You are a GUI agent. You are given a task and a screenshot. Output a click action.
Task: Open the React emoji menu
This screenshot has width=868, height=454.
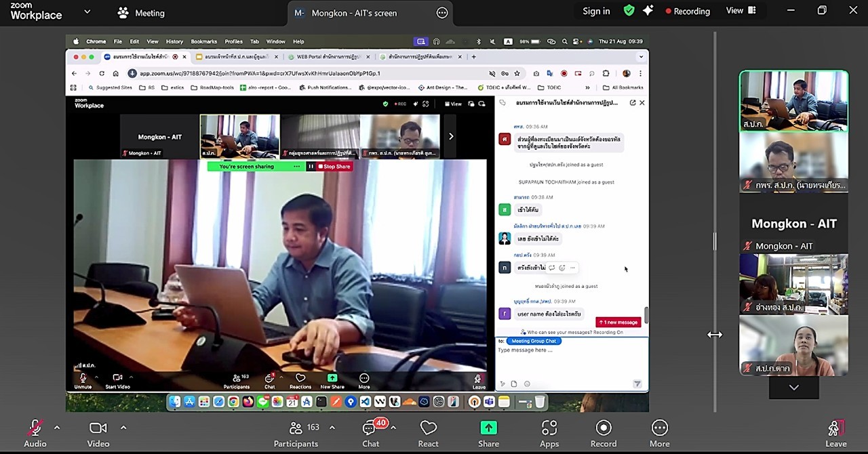coord(428,434)
